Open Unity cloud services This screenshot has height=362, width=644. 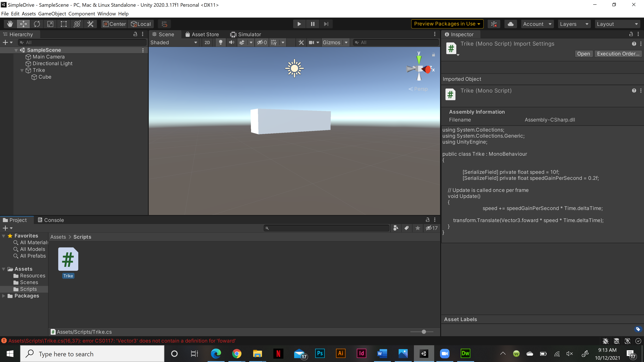point(511,24)
